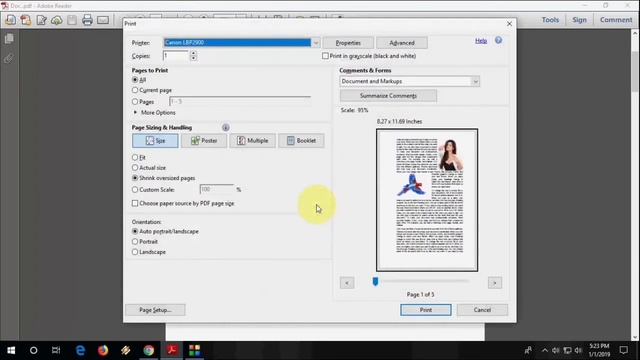Select the All pages radio button
Screen dimensions: 640x360
[x=135, y=80]
